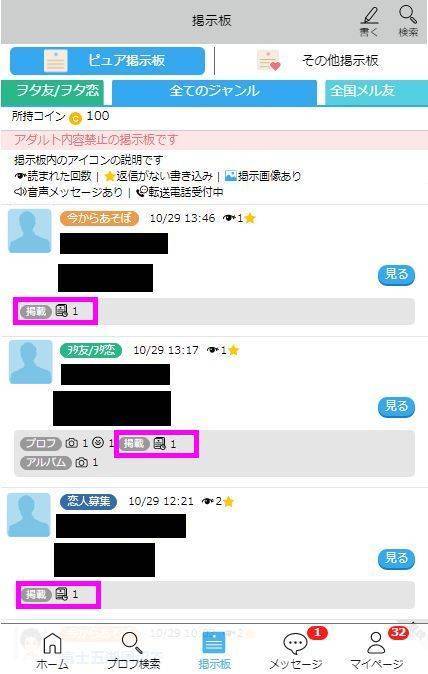Click the プロフ tag in second post
This screenshot has height=674, width=428.
point(41,443)
